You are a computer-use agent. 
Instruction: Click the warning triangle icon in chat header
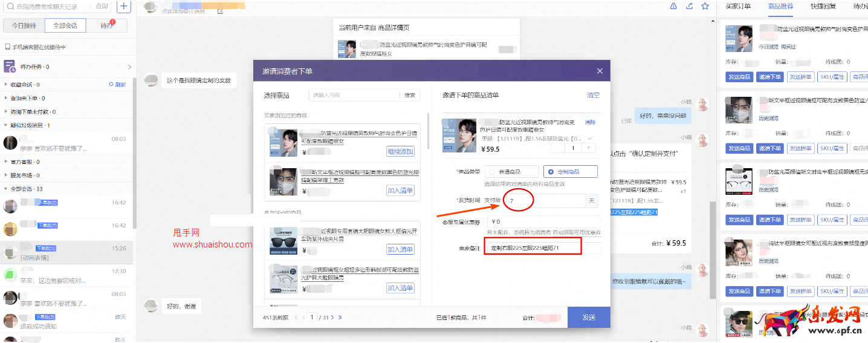tap(673, 6)
